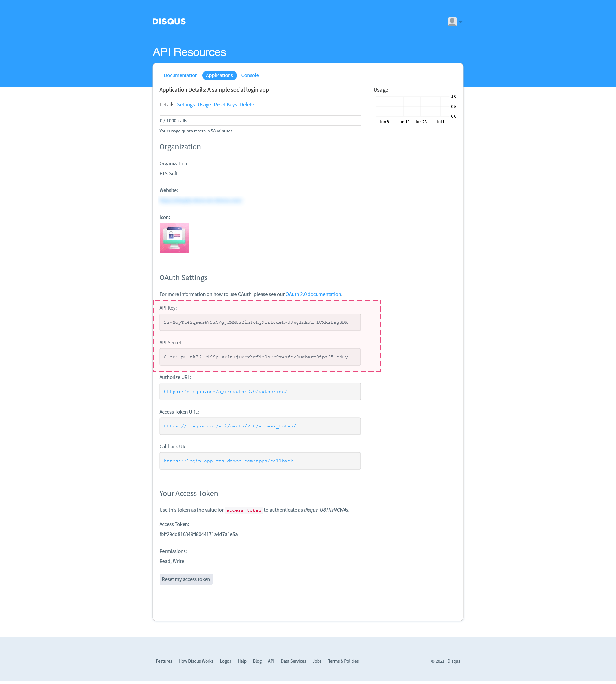
Task: Click the quota resets in 58 minutes text
Action: pos(196,131)
